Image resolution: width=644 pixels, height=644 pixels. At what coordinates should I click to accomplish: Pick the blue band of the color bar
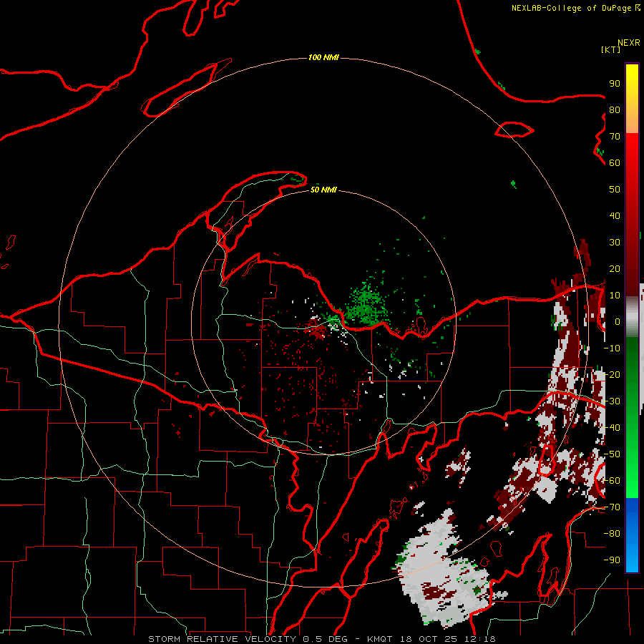[632, 535]
